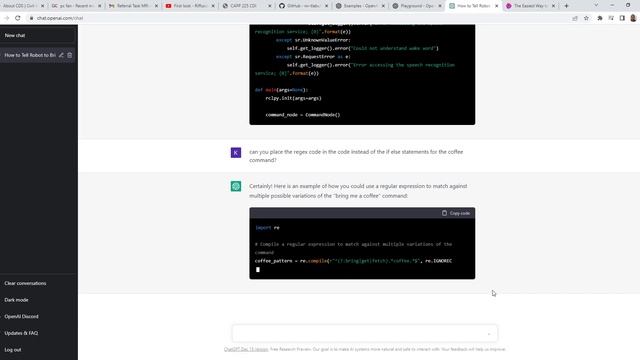Viewport: 640px width, 360px height.
Task: Bookmark this page with the star icon
Action: (x=586, y=18)
